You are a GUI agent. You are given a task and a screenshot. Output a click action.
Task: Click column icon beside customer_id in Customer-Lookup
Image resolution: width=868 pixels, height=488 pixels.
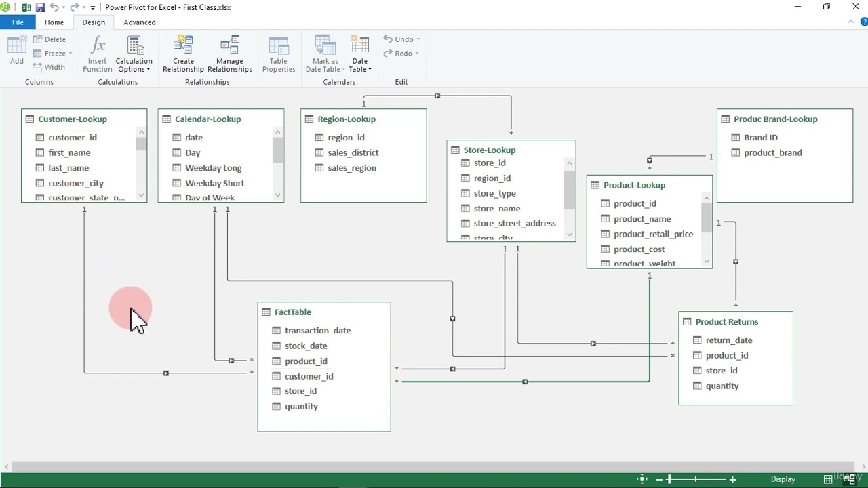click(39, 137)
